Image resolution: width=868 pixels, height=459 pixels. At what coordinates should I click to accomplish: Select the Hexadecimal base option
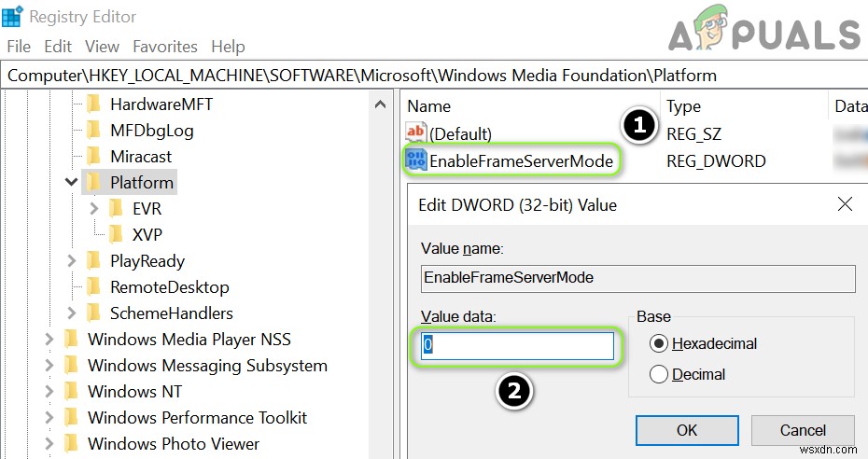[x=658, y=343]
